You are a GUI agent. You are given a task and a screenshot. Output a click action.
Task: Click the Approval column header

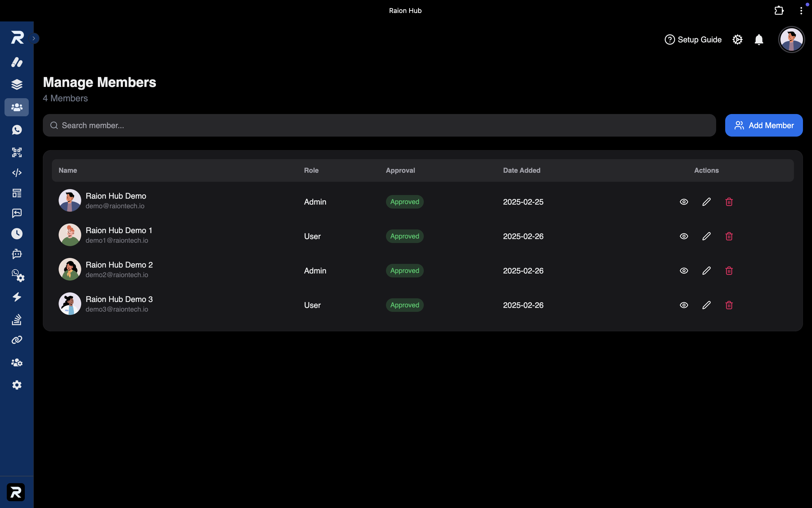(400, 170)
